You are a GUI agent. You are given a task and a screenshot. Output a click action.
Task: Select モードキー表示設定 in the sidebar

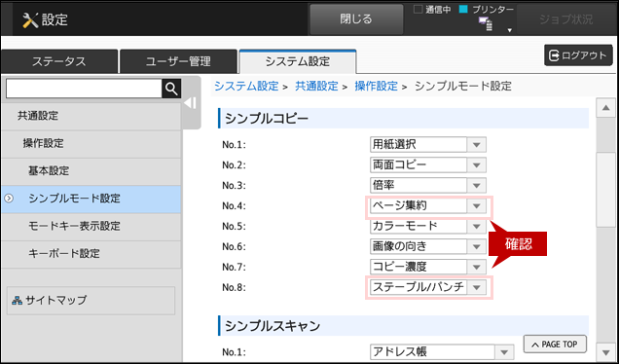(x=91, y=226)
